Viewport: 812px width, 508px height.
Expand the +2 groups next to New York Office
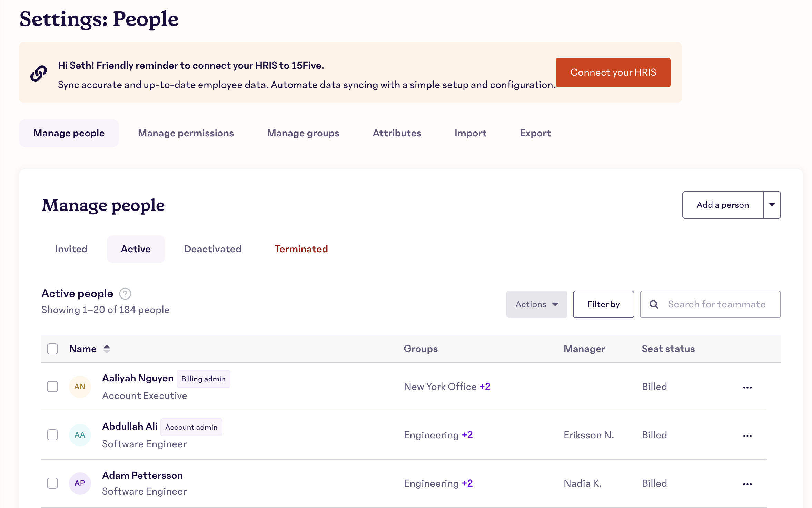[485, 387]
